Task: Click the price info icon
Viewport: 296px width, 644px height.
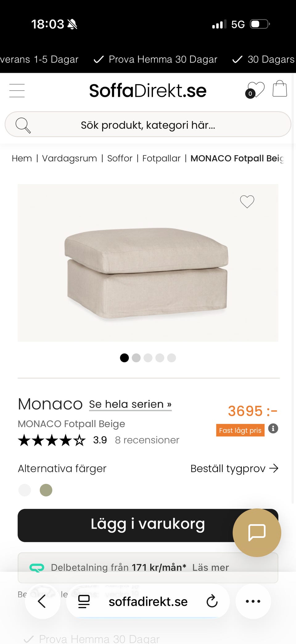Action: point(273,429)
